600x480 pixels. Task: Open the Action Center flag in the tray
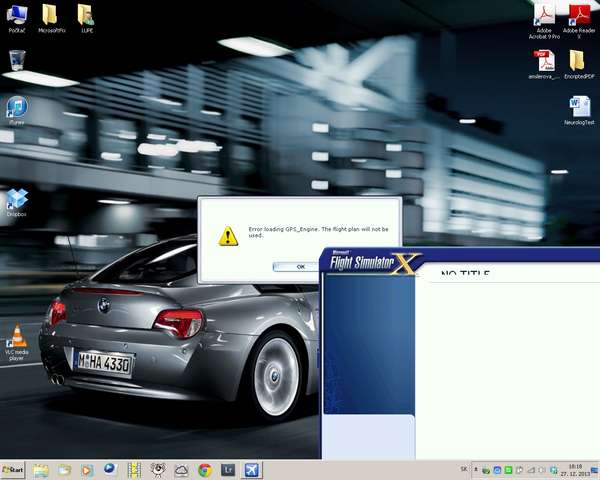click(x=520, y=470)
